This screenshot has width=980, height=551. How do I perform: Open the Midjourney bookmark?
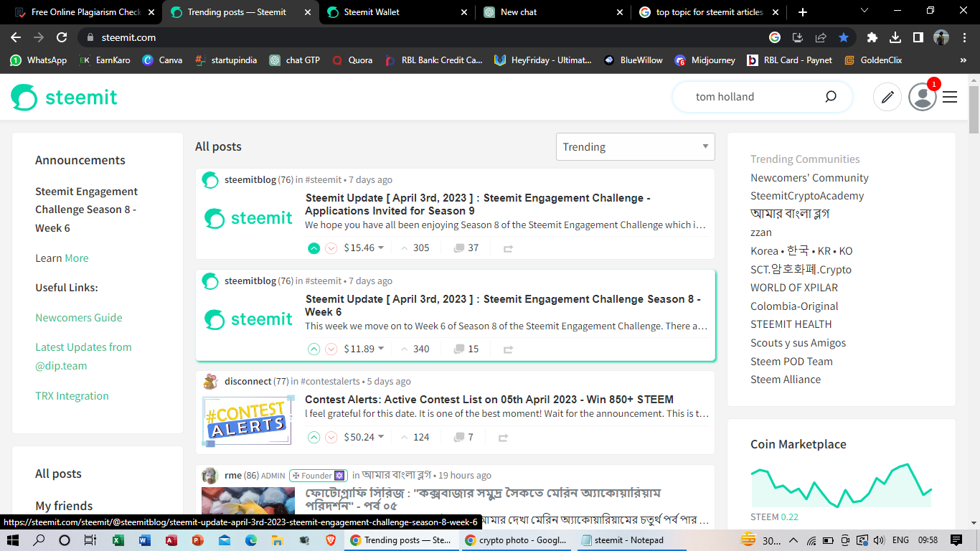[x=705, y=60]
